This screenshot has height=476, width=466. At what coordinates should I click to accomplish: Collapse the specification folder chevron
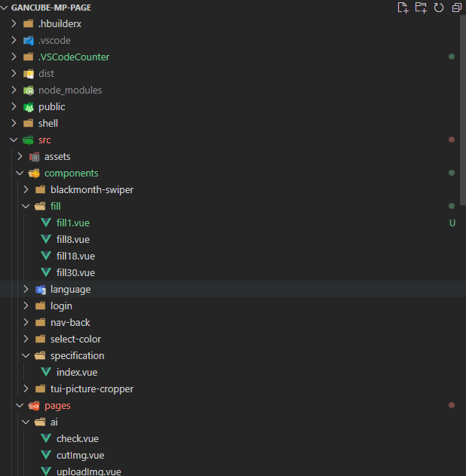26,356
